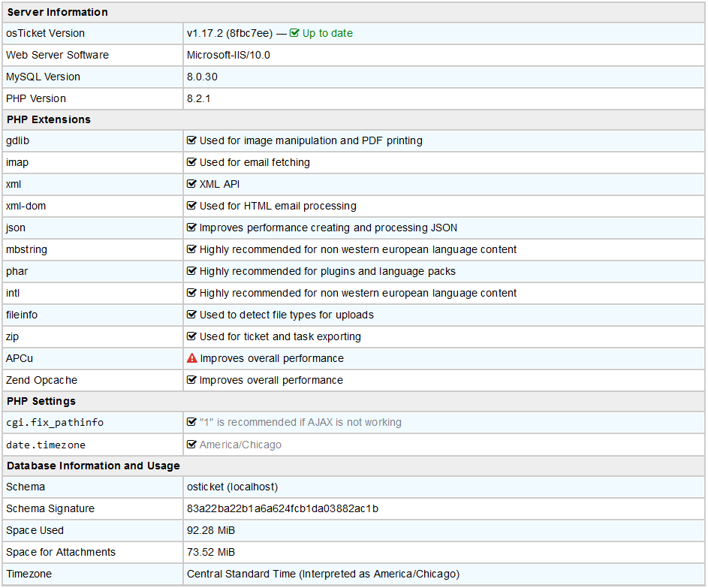Click the 'zip' extension name
The height and width of the screenshot is (588, 708).
click(x=12, y=336)
